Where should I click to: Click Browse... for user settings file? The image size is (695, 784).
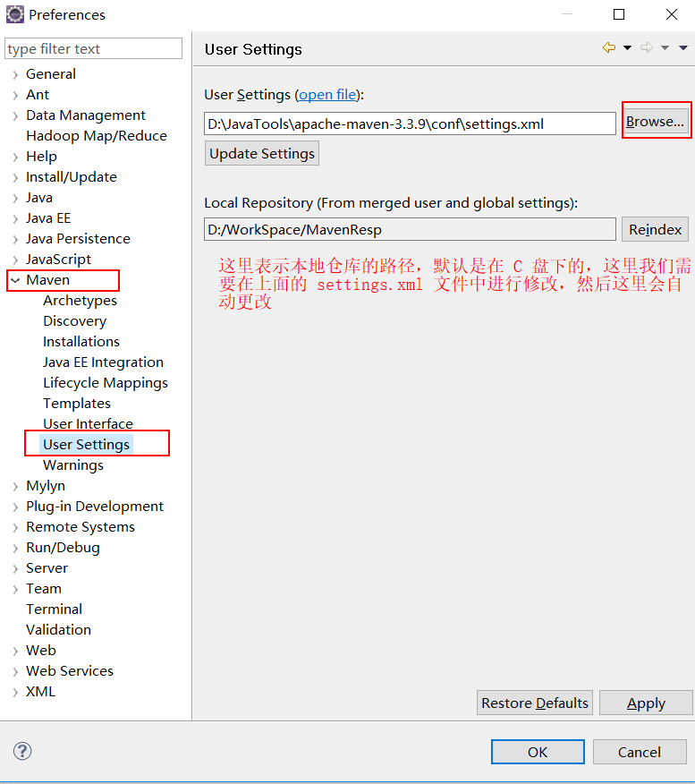click(655, 122)
